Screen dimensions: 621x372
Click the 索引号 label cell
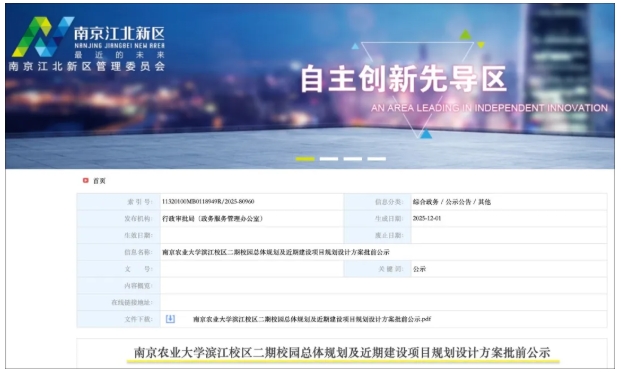[119, 202]
